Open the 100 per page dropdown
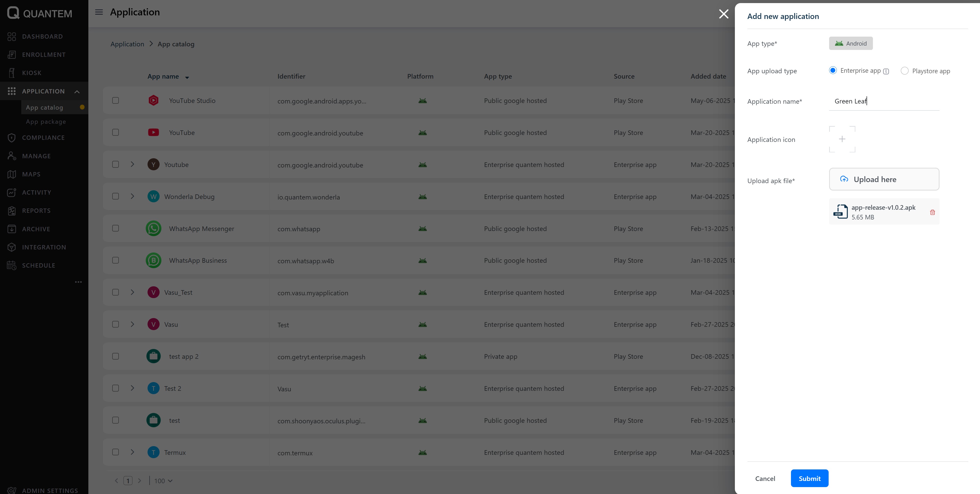 [163, 481]
